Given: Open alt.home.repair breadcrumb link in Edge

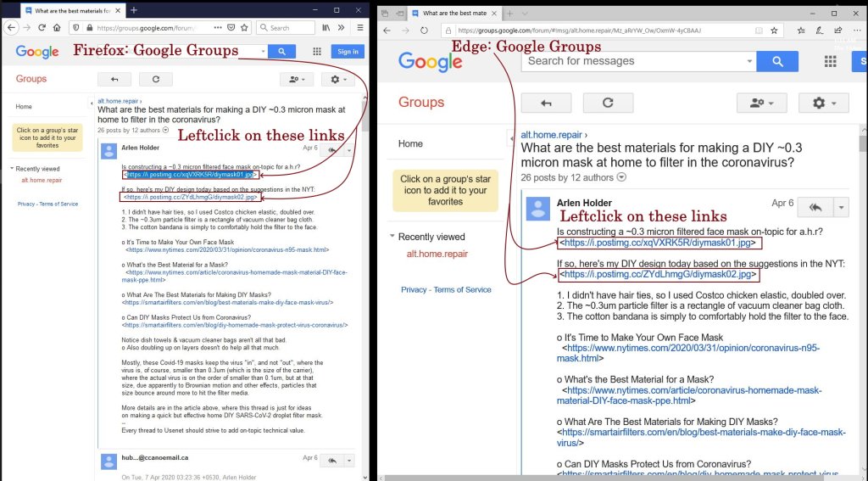Looking at the screenshot, I should pos(551,135).
